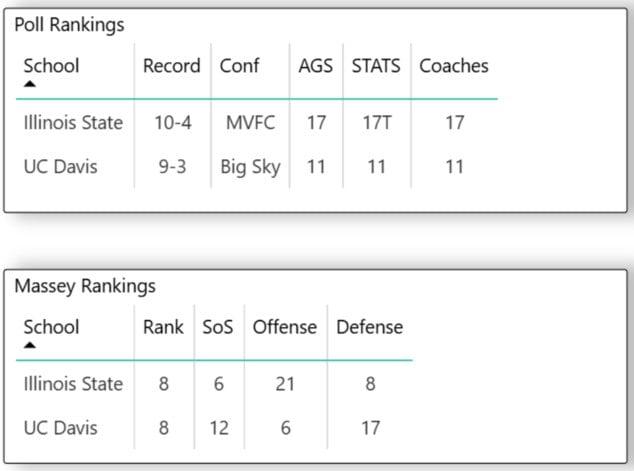Image resolution: width=634 pixels, height=471 pixels.
Task: Click the MVFC conference cell
Action: tap(250, 123)
